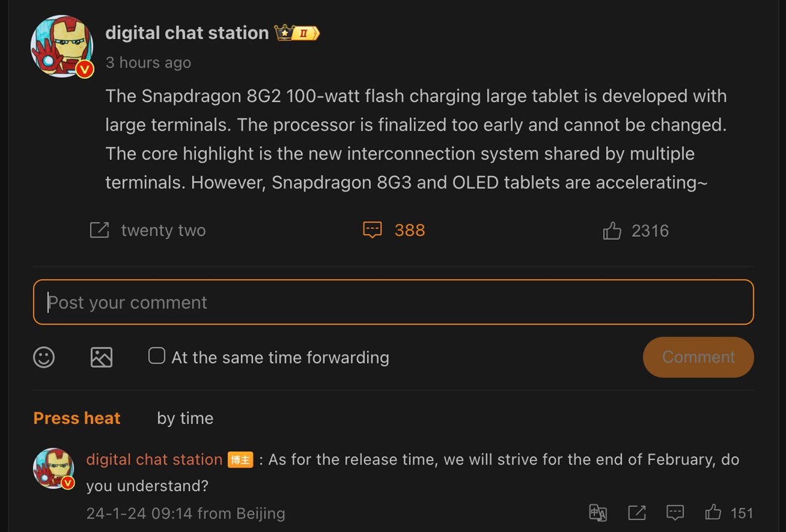This screenshot has height=532, width=786.
Task: Enable At the same time forwarding
Action: click(x=157, y=355)
